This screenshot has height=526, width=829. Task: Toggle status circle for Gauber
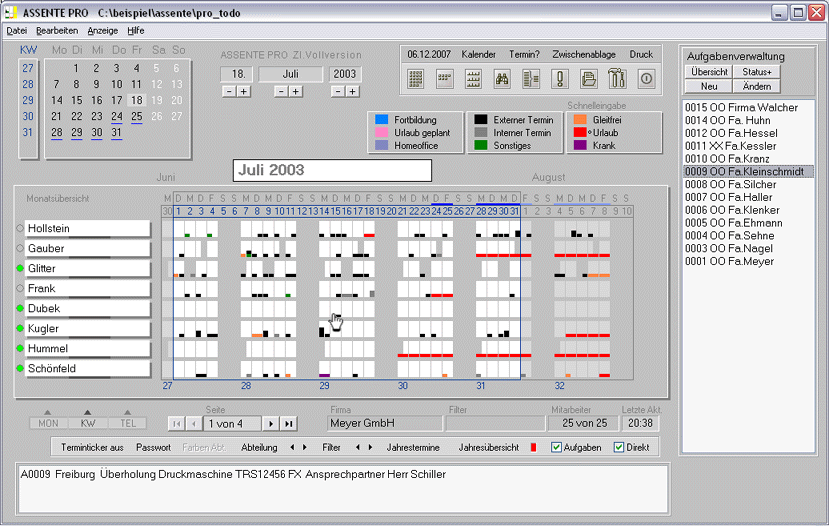click(20, 248)
